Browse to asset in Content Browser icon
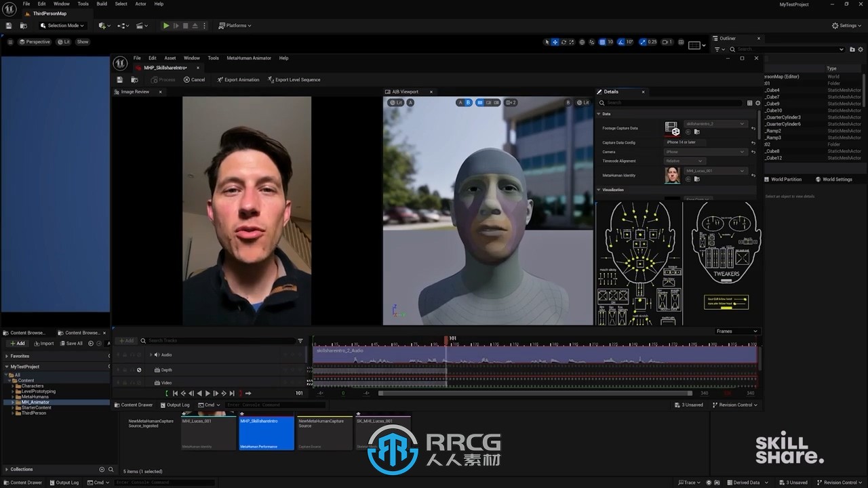Viewport: 868px width, 488px height. tap(136, 80)
